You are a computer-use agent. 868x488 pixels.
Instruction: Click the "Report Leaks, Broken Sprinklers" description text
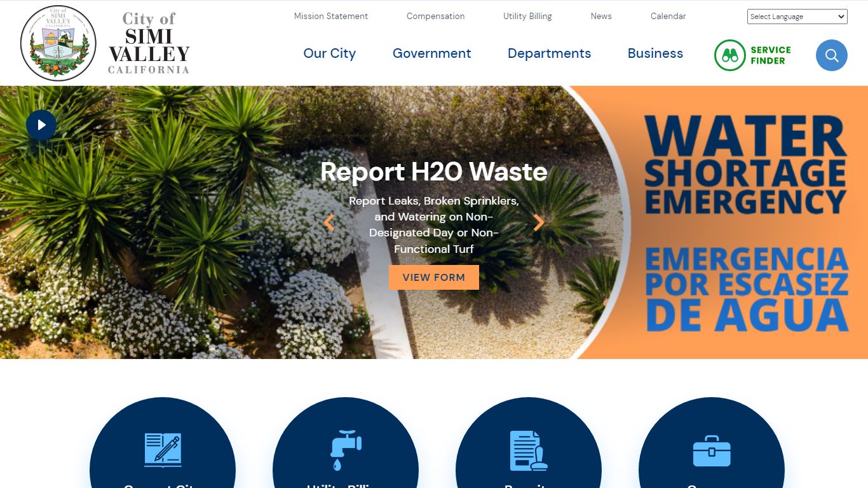(434, 225)
